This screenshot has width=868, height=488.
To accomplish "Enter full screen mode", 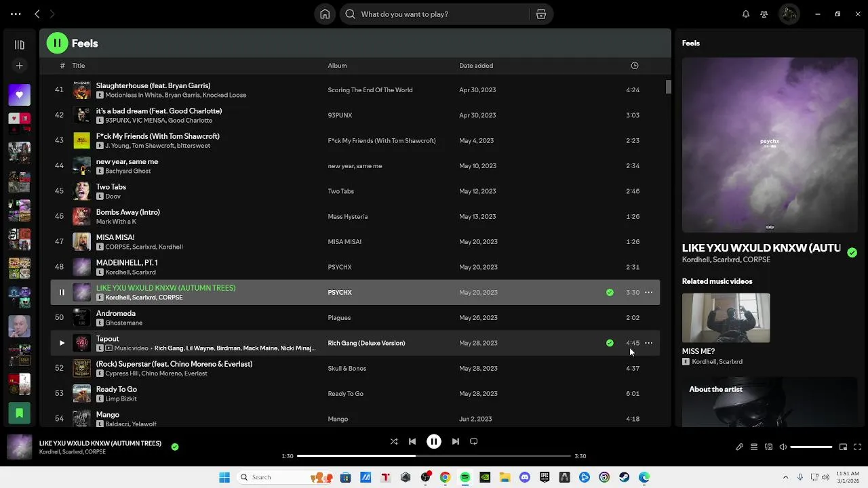I will (x=857, y=447).
